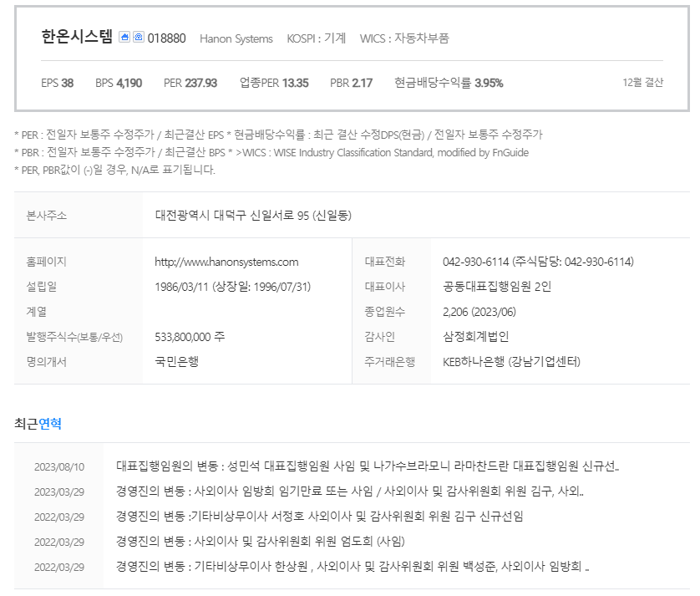Click the 대표전화 number 042-930-6114

click(x=476, y=262)
